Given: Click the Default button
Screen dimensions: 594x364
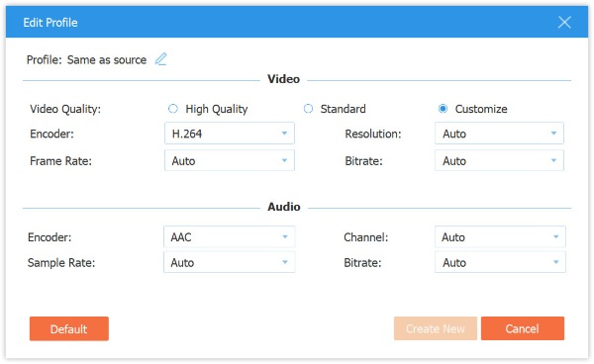Looking at the screenshot, I should [x=69, y=328].
